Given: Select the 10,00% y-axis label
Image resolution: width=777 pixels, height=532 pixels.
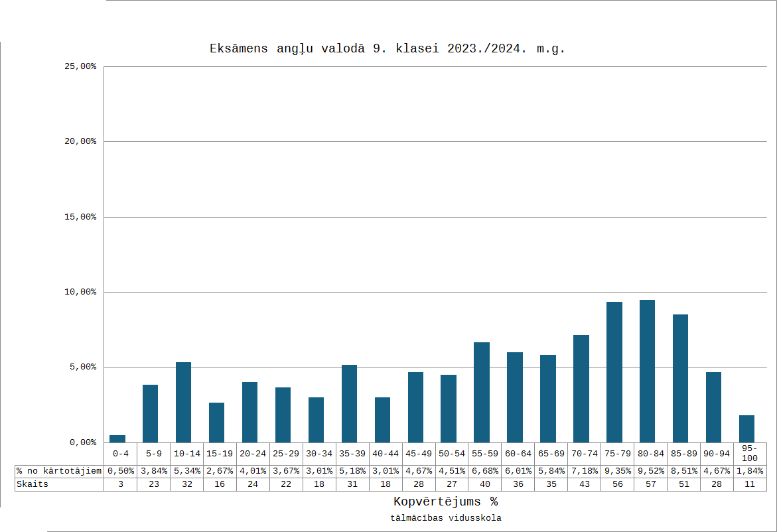Looking at the screenshot, I should [80, 292].
